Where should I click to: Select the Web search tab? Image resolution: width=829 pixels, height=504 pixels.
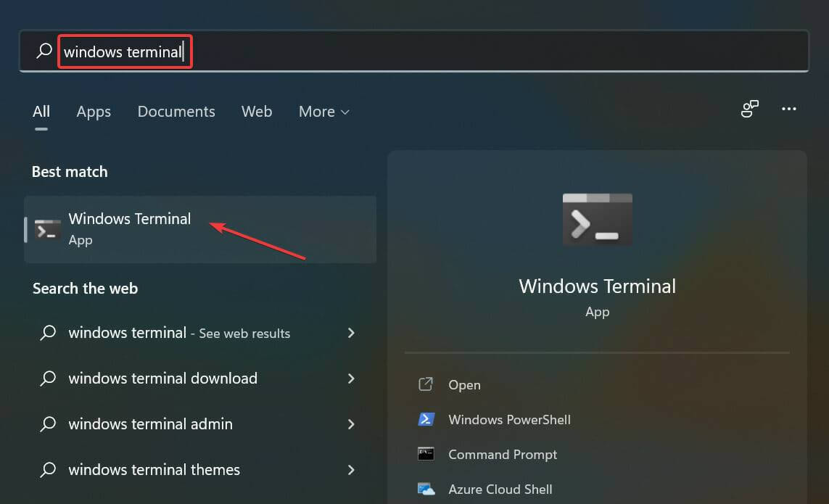[x=256, y=112]
